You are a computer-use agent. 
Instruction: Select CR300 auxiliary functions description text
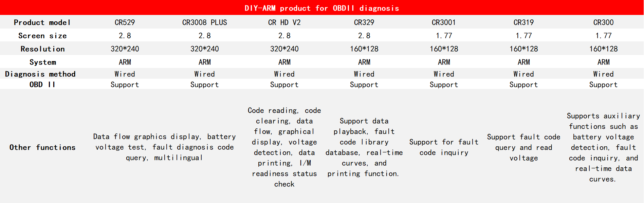pos(603,147)
